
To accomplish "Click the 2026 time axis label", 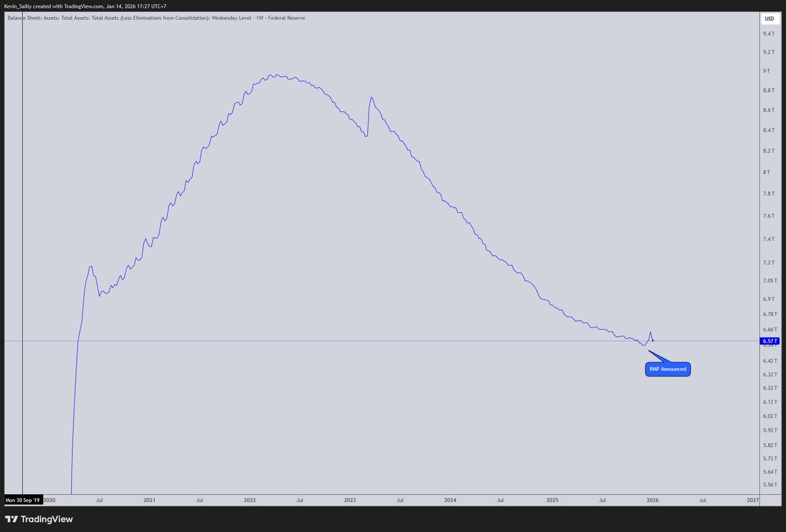I will [x=652, y=500].
